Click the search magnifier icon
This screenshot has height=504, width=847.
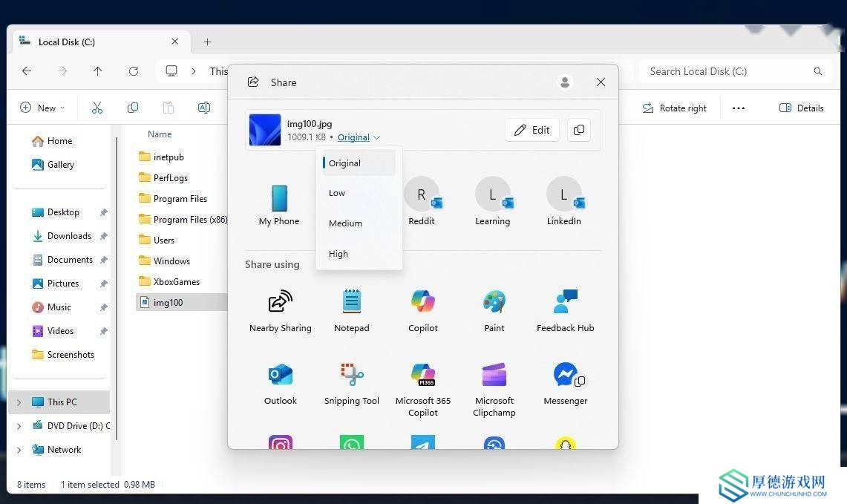pyautogui.click(x=818, y=71)
